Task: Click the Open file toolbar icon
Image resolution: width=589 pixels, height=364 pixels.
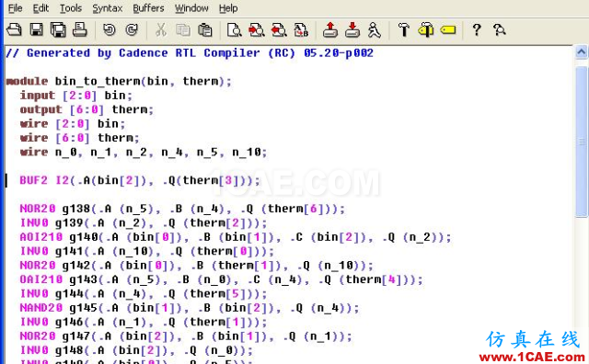Action: pyautogui.click(x=15, y=29)
